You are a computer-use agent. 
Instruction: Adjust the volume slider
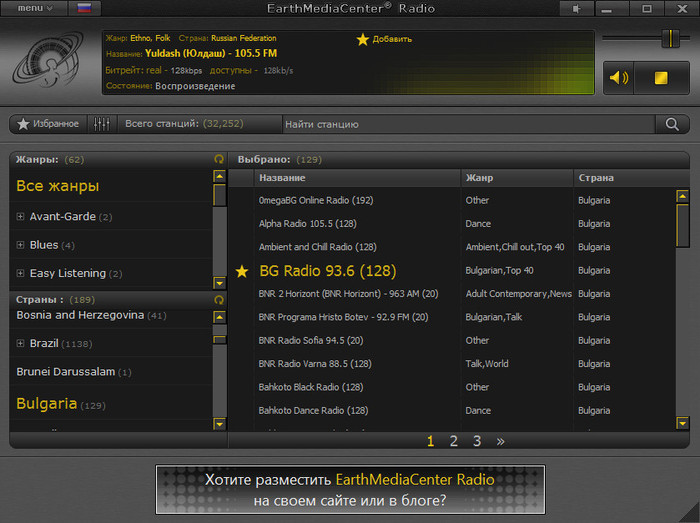(670, 38)
